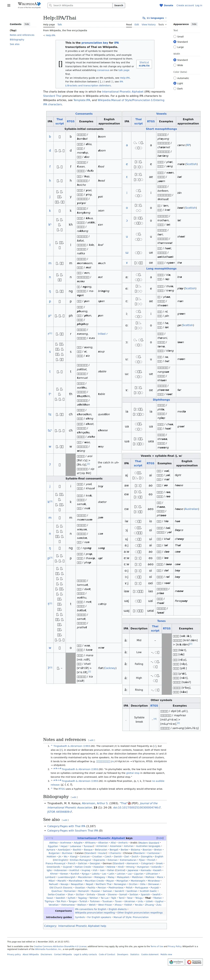Open the PDF icon in Bibliography

pos(129,803)
